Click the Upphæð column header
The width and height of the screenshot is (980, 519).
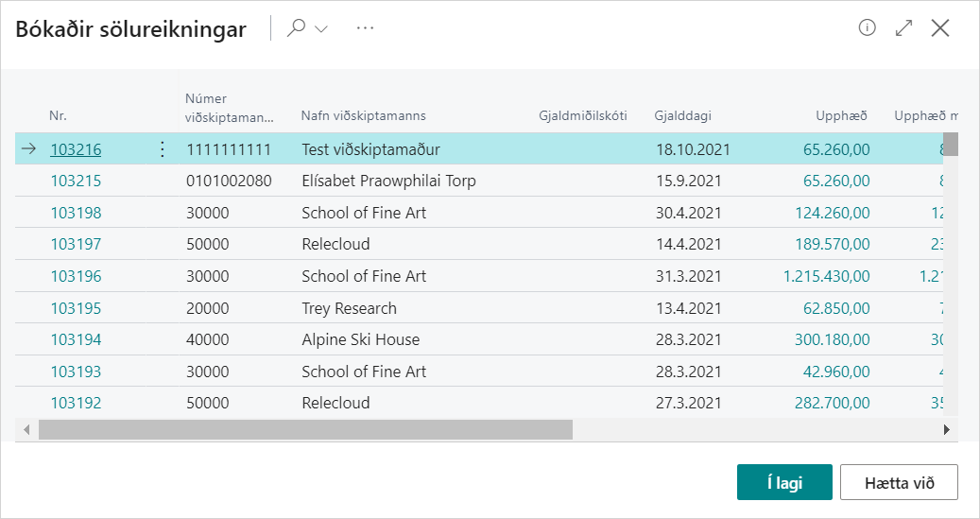pyautogui.click(x=841, y=115)
